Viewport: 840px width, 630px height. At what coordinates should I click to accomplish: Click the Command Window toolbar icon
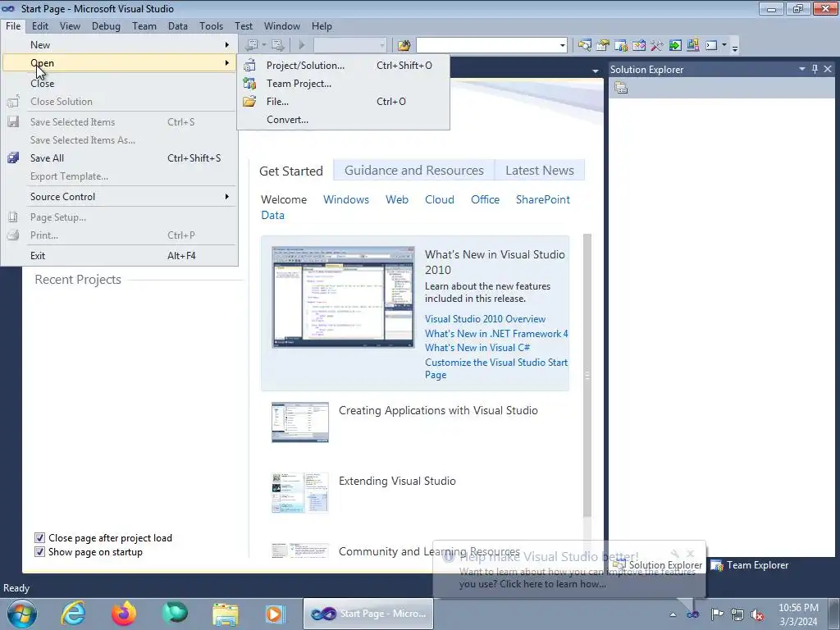(x=711, y=46)
